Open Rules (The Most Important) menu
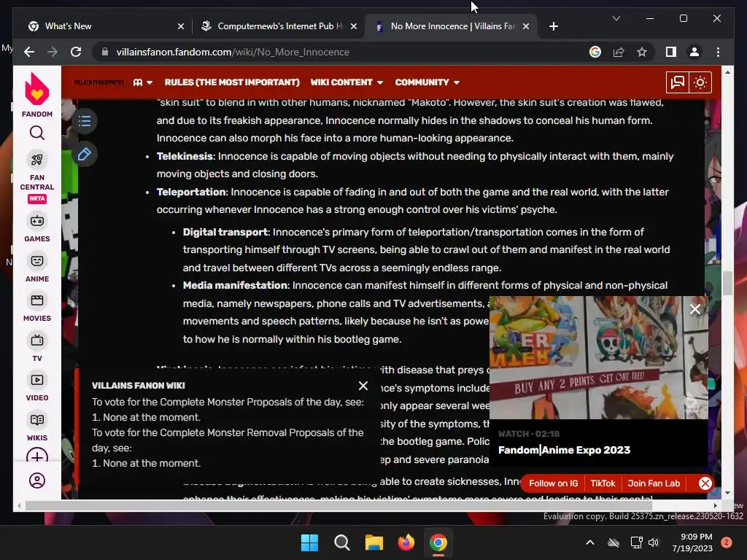Screen dimensions: 747x560 pyautogui.click(x=232, y=82)
